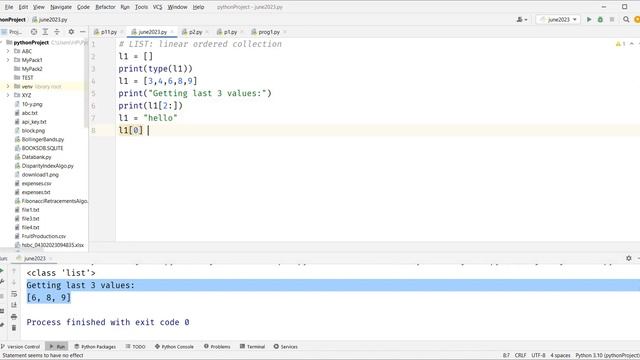Viewport: 640px width, 360px height.
Task: Expand the MyPack1 folder
Action: pyautogui.click(x=8, y=60)
